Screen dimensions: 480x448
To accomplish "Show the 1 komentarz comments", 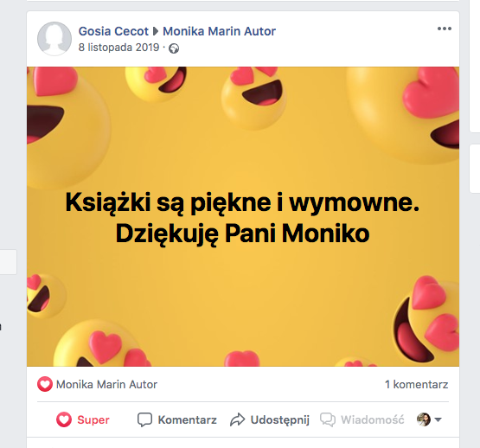I will [416, 384].
